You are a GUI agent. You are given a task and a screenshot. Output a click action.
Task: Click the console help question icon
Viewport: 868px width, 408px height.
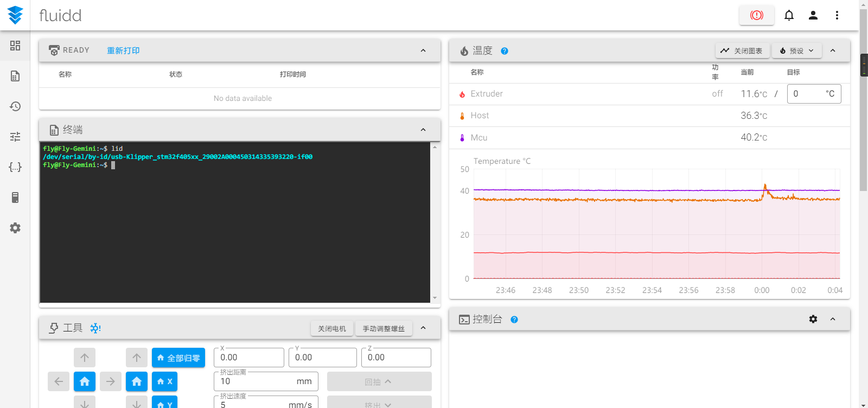514,320
